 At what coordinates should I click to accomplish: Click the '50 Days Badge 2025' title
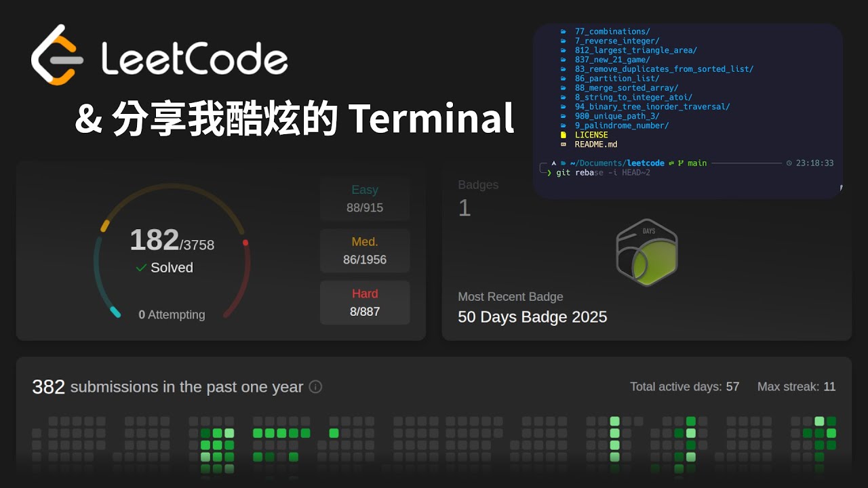tap(532, 317)
